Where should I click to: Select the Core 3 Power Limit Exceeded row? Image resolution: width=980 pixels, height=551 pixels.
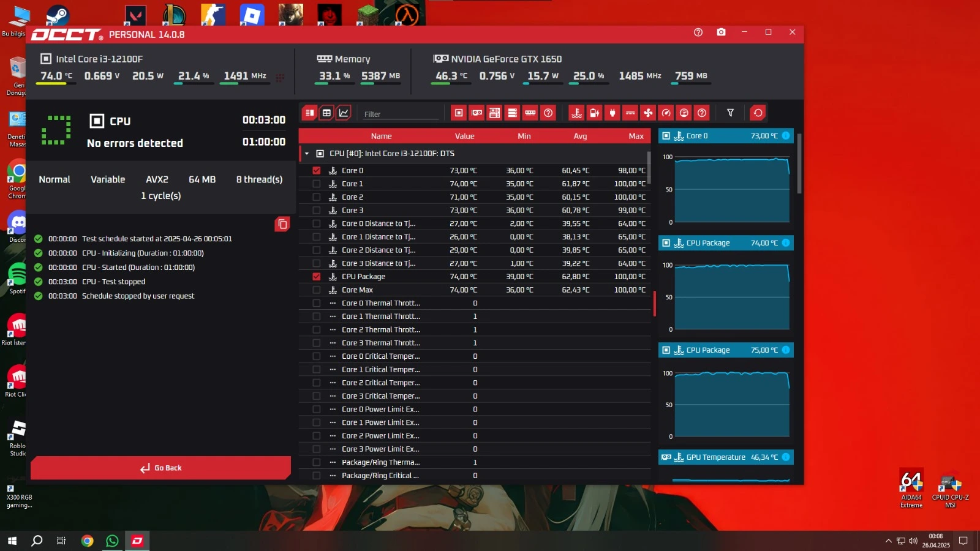pos(474,449)
